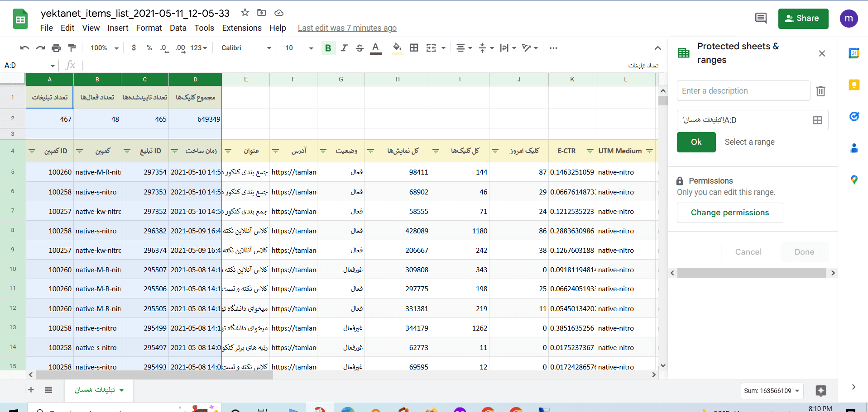Click the Undo icon in toolbar
868x412 pixels.
click(25, 48)
